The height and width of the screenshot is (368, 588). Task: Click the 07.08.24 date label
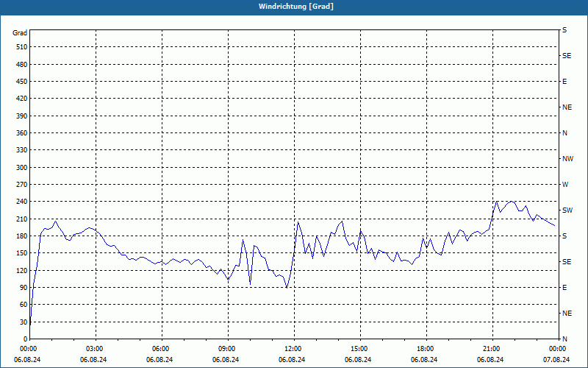(556, 360)
